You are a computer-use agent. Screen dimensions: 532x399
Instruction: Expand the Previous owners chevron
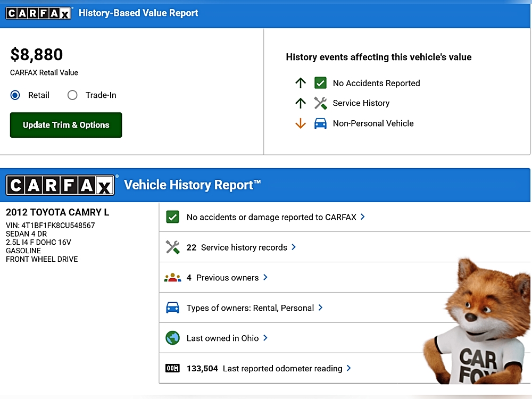click(265, 278)
